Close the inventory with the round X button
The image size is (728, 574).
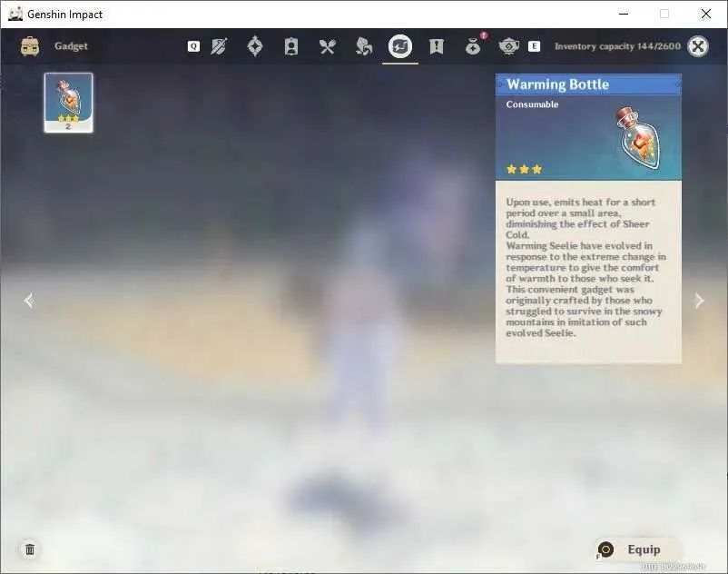(697, 46)
